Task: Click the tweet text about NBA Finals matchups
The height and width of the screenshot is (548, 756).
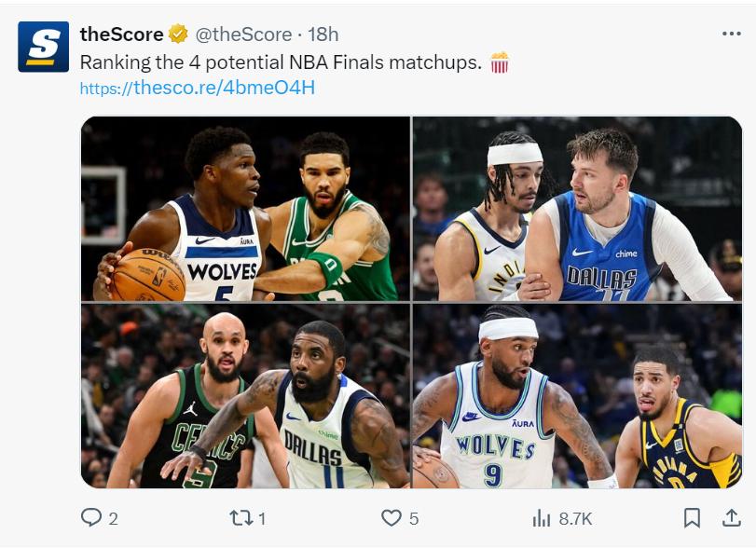Action: click(280, 62)
